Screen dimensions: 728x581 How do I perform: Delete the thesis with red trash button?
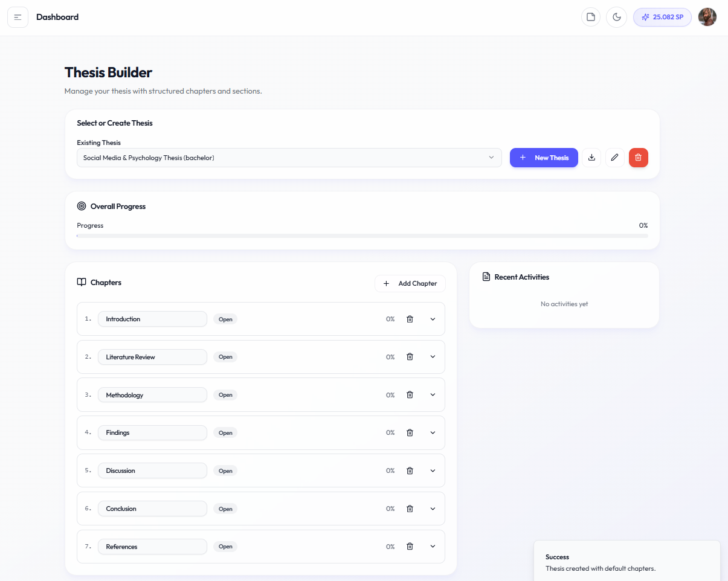coord(638,158)
